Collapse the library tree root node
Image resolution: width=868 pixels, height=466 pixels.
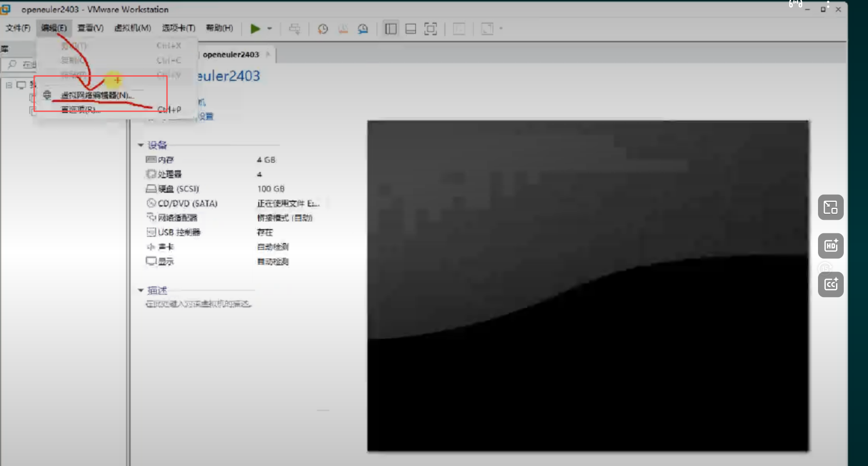pos(9,85)
